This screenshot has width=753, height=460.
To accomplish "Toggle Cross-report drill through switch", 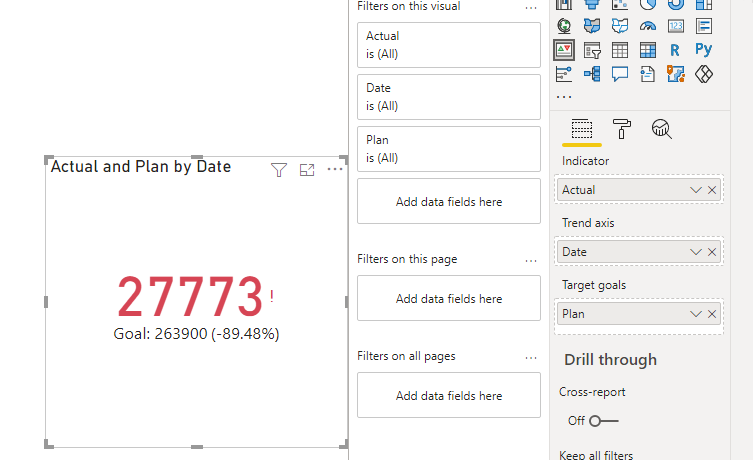I will 604,421.
